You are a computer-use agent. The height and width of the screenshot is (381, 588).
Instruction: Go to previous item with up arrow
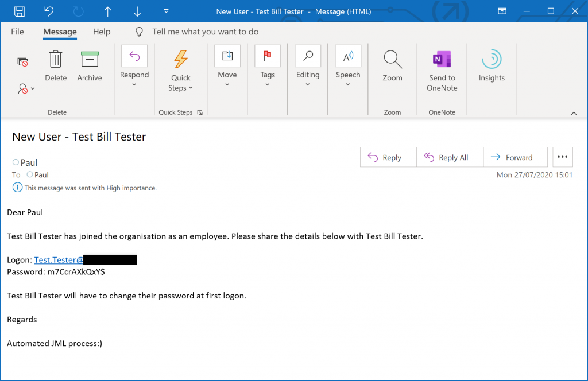tap(107, 11)
